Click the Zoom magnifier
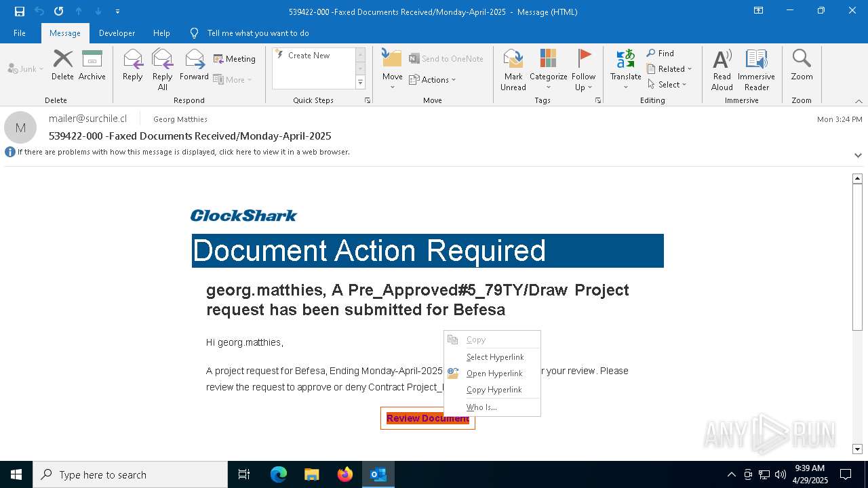Screen dimensions: 868x488 802,65
